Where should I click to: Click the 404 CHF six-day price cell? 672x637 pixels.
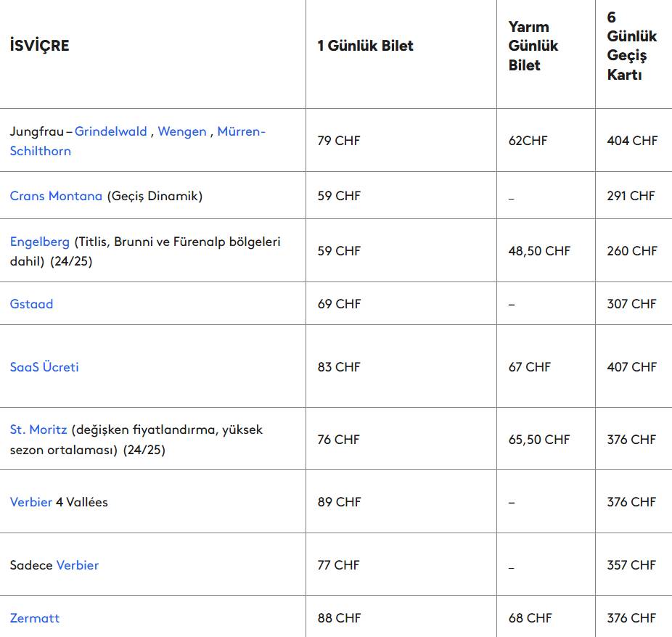coord(632,141)
